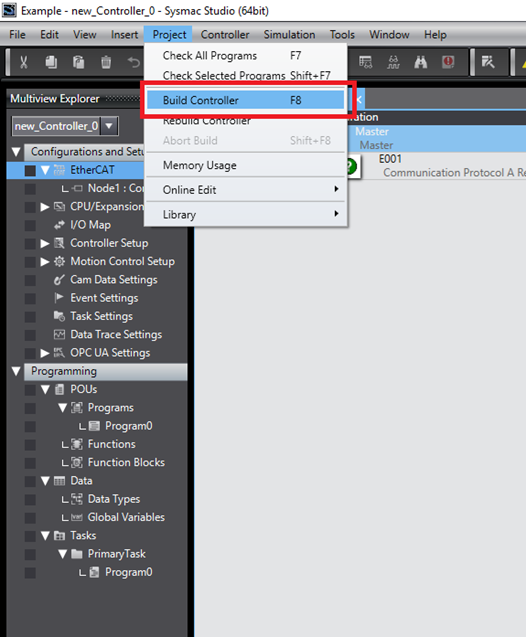This screenshot has width=526, height=637.
Task: Collapse the Programs tree node
Action: pyautogui.click(x=63, y=407)
